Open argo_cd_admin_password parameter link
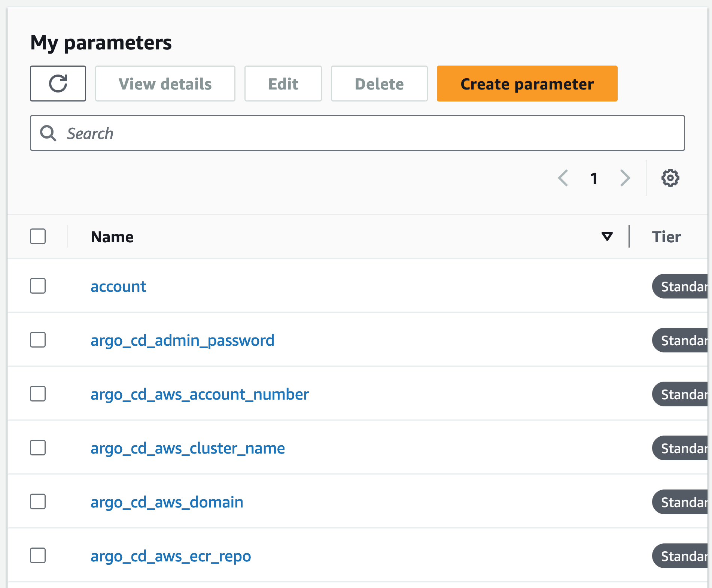The image size is (712, 588). click(182, 341)
